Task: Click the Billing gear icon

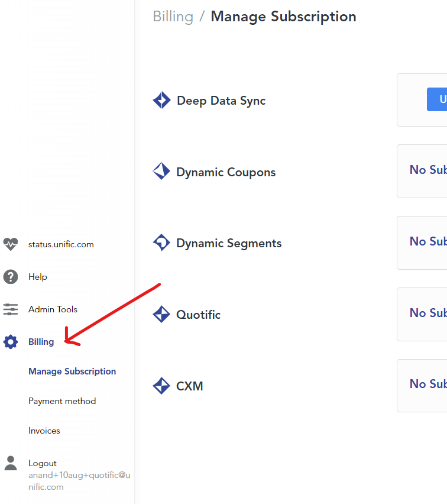Action: [x=10, y=341]
